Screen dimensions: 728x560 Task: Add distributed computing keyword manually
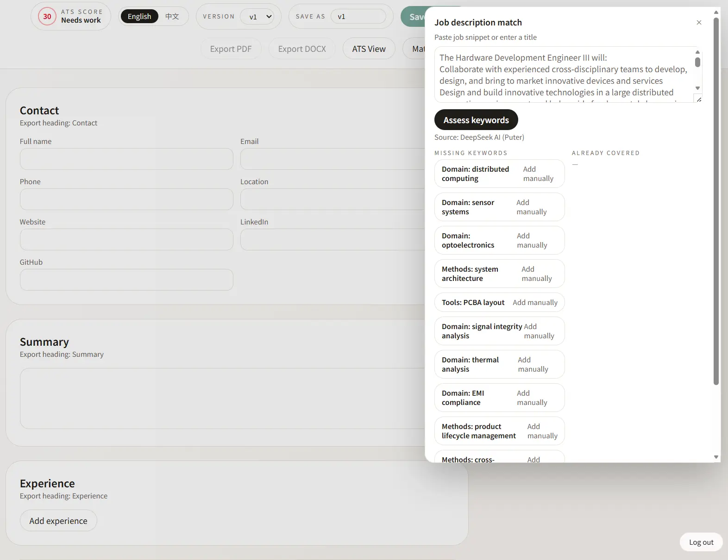[x=538, y=174]
